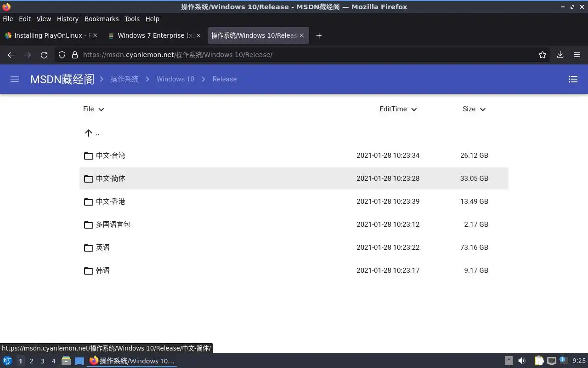This screenshot has width=588, height=368.
Task: Open the Help menu
Action: (x=152, y=19)
